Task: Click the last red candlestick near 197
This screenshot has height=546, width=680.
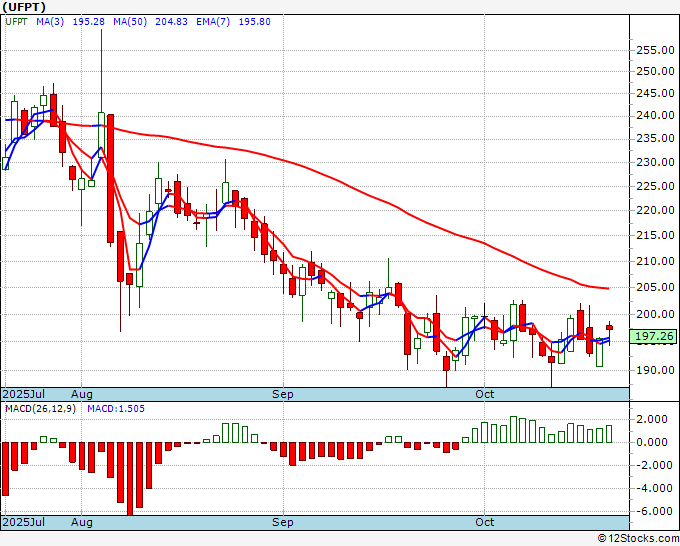Action: pyautogui.click(x=609, y=328)
